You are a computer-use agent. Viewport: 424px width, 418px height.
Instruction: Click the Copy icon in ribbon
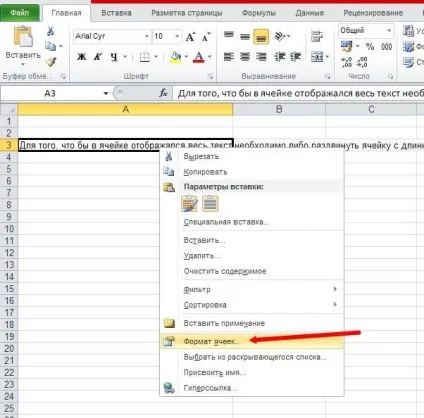[x=50, y=46]
